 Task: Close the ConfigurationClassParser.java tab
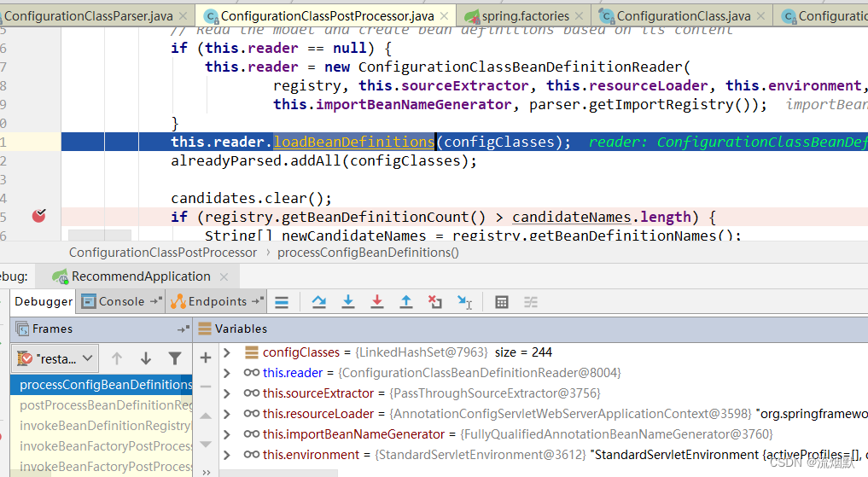click(184, 16)
